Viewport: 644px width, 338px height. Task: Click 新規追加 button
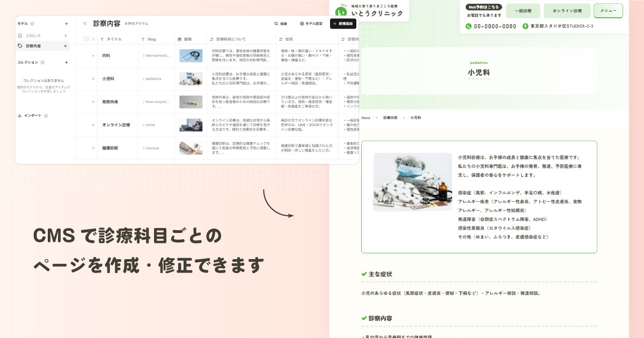[x=343, y=24]
